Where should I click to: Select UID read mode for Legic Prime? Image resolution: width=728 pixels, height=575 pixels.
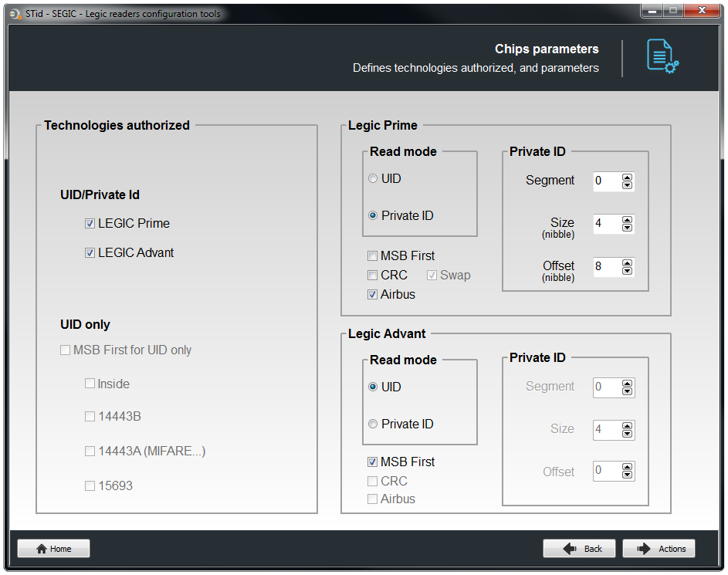[x=373, y=178]
